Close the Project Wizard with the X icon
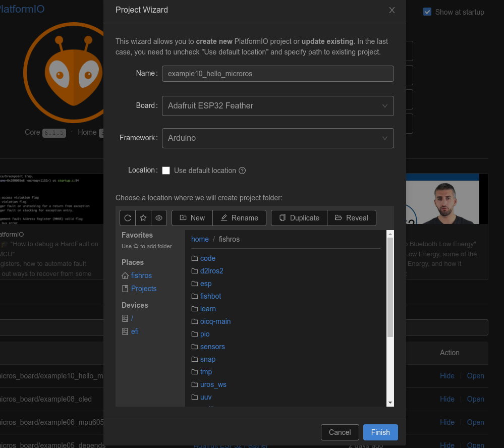Screen dimensions: 504x448 pyautogui.click(x=392, y=10)
